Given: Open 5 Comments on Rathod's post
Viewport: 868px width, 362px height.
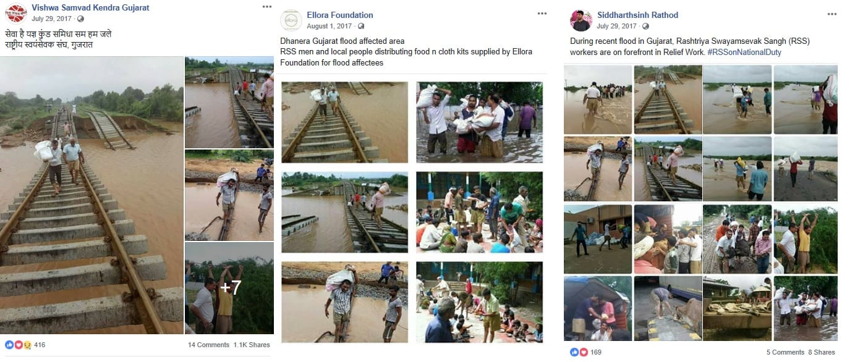Looking at the screenshot, I should [785, 352].
